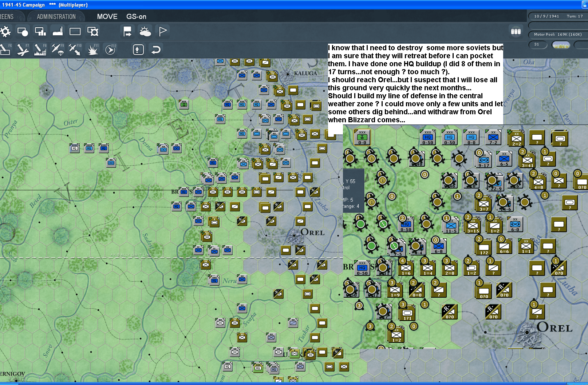Select the inset counter marked 9-17
Screen dimensions: 588x385
484,160
